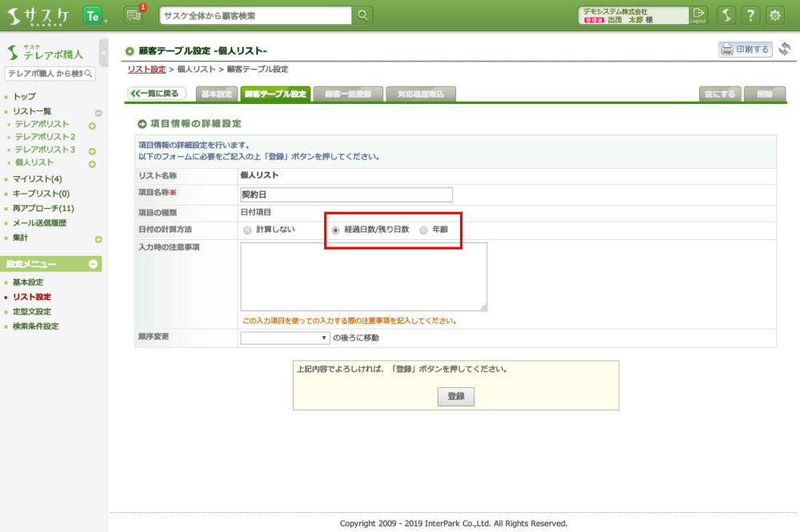Switch to the 対応履歴取込 tab

pos(421,94)
